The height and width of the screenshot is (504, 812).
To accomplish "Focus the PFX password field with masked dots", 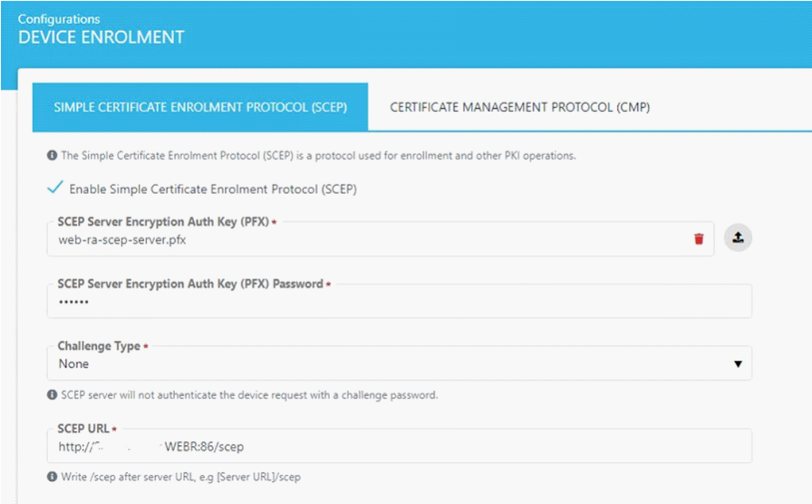I will (x=398, y=302).
